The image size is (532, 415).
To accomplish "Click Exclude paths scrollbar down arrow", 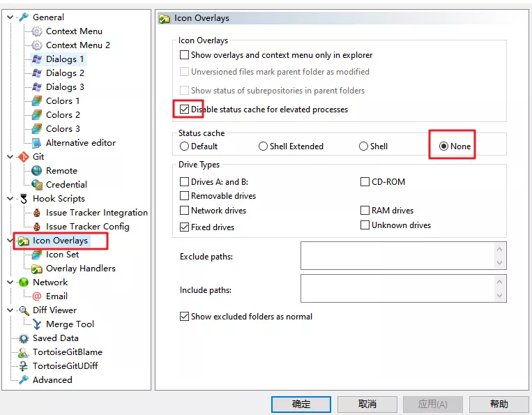I will [499, 263].
